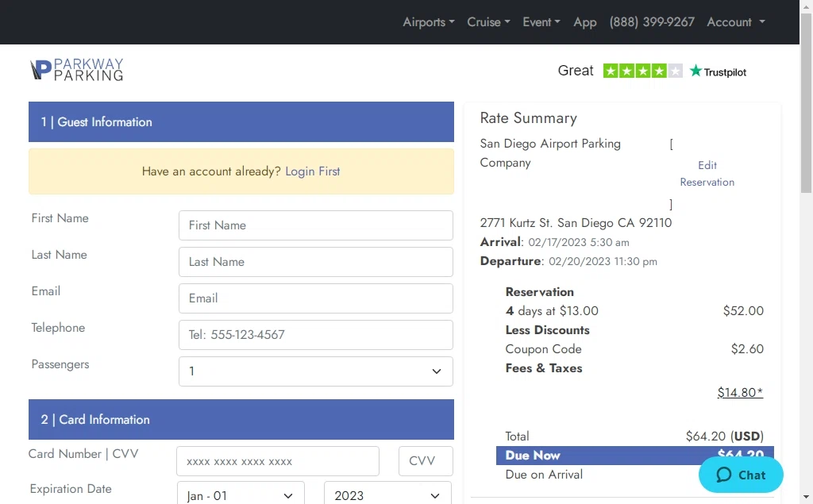Click the card number field
The height and width of the screenshot is (504, 813).
(278, 461)
